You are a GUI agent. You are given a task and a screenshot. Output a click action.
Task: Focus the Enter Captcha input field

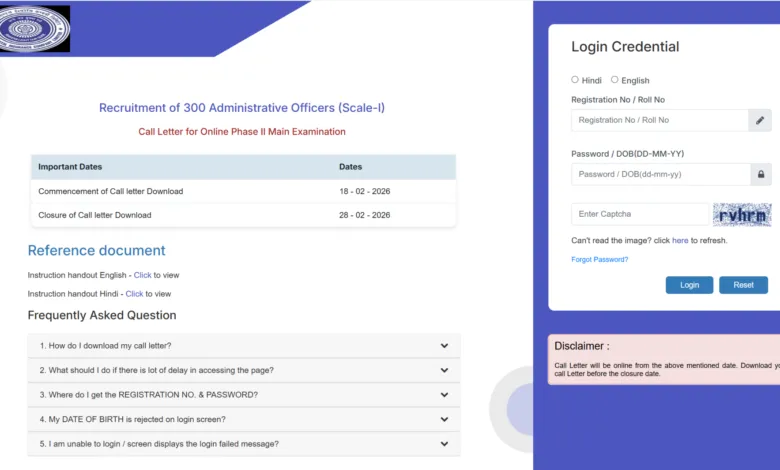pos(640,214)
